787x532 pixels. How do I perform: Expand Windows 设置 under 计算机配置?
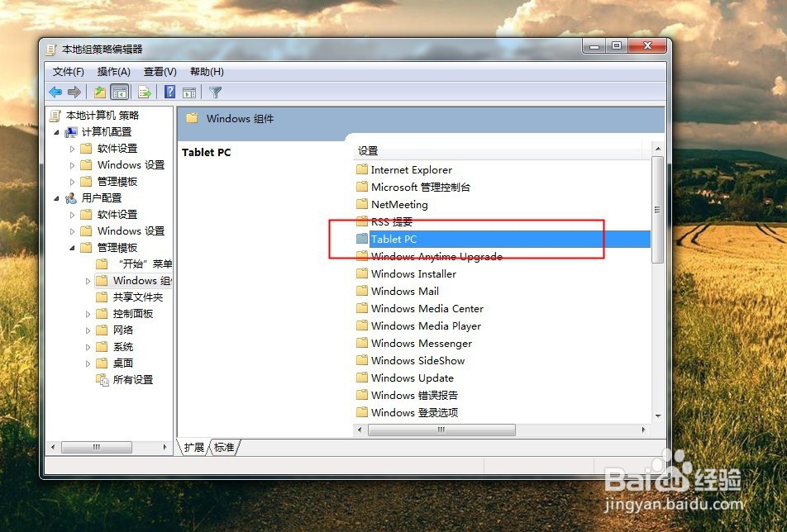[x=72, y=165]
